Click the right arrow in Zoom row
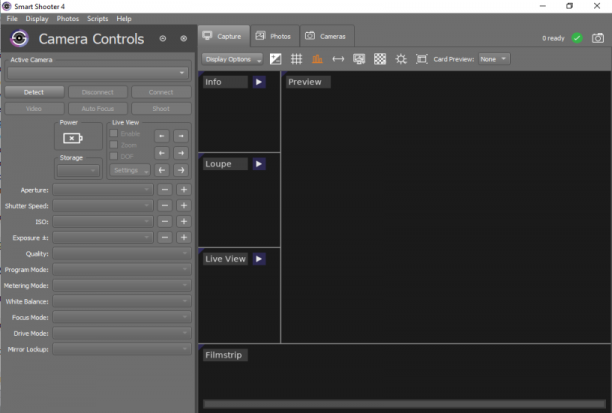 point(181,153)
